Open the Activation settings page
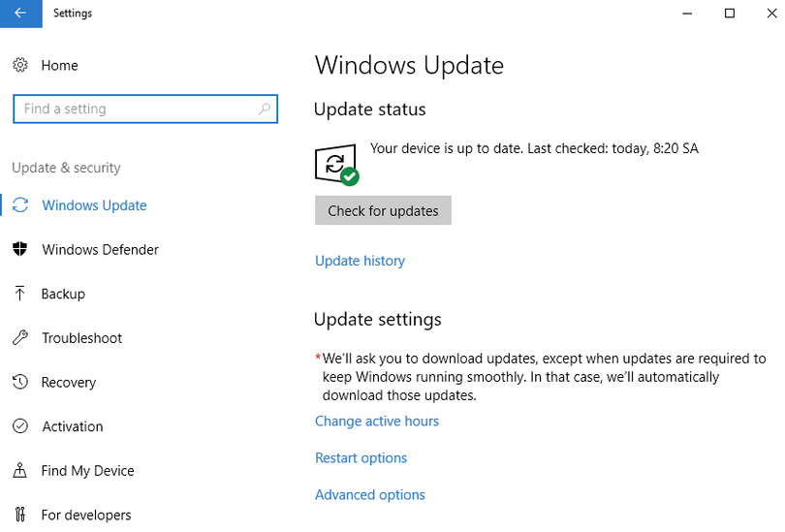This screenshot has width=785, height=532. coord(72,426)
